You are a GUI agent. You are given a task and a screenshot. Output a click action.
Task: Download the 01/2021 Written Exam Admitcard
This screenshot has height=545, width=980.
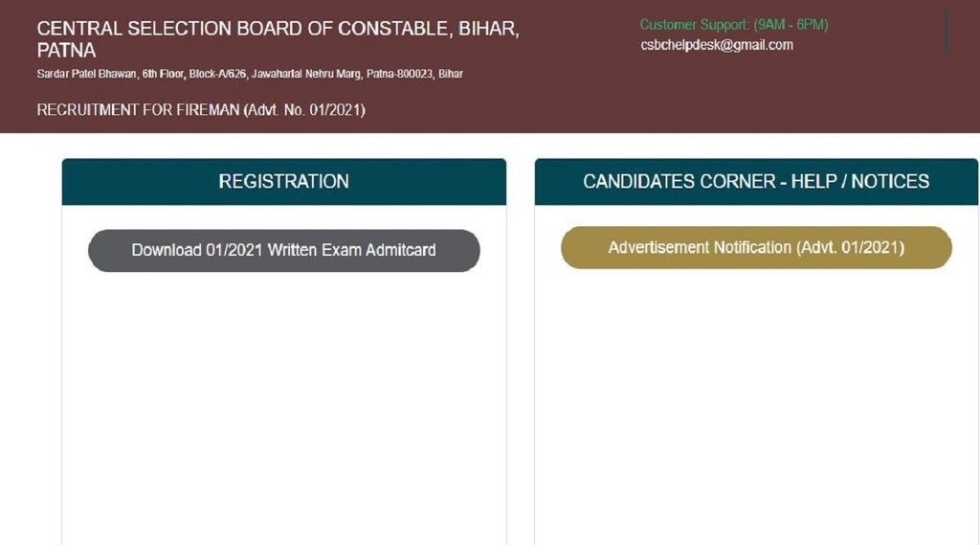pos(283,250)
